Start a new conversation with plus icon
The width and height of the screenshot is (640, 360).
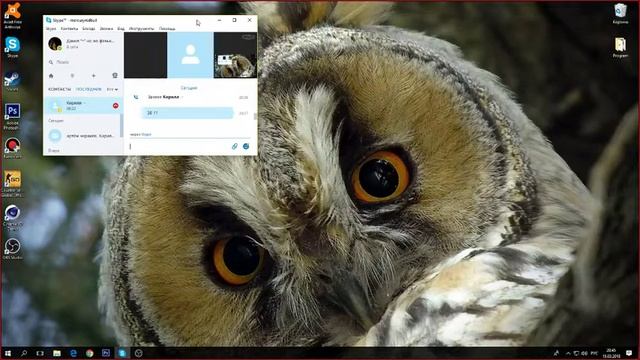tap(93, 76)
